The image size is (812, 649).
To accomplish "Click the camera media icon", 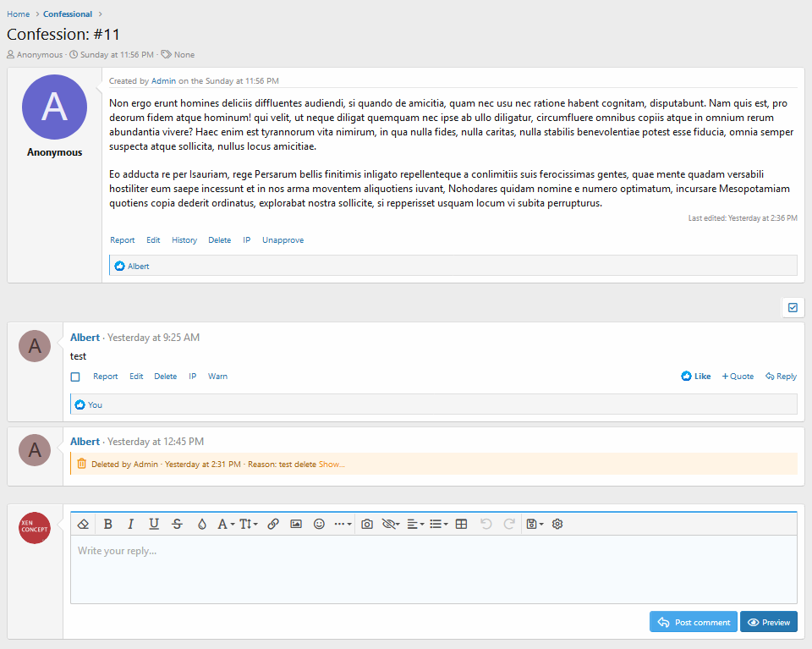I will [x=366, y=524].
